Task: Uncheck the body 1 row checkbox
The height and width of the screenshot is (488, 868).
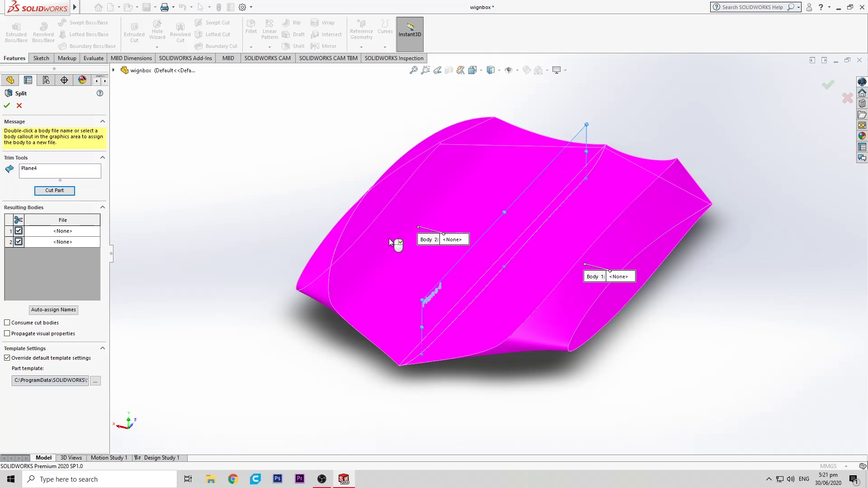Action: point(19,231)
